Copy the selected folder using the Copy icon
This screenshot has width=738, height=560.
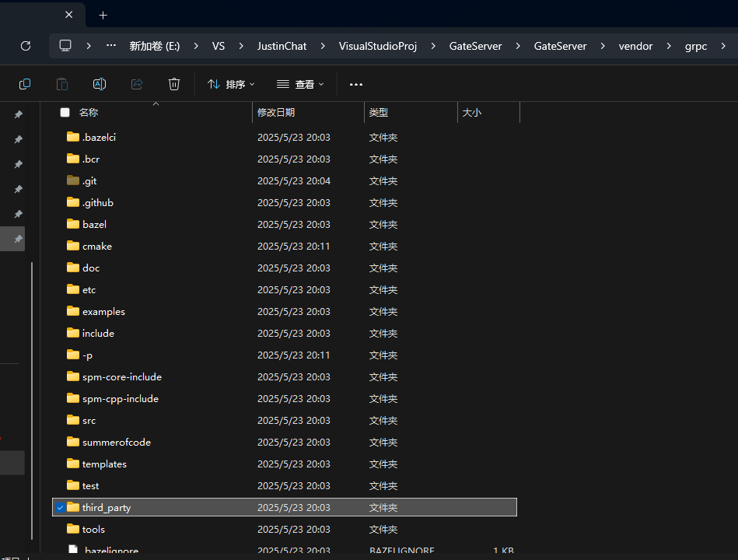tap(25, 83)
